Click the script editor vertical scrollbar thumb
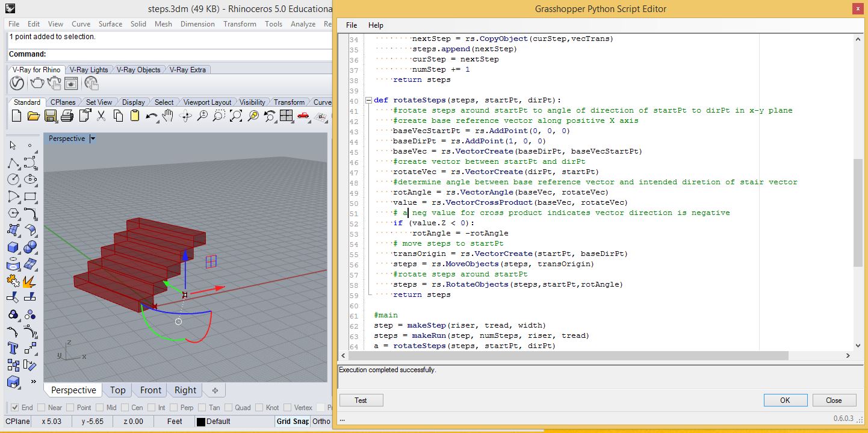868x433 pixels. [858, 213]
